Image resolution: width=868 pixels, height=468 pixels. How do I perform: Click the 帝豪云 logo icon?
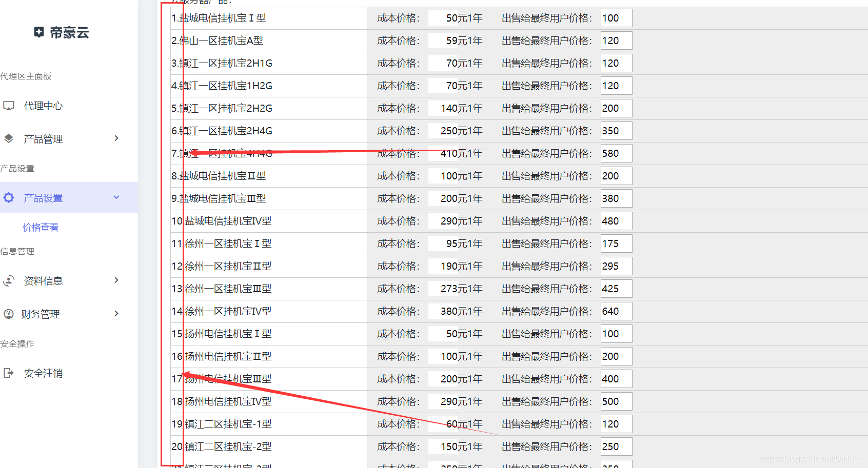click(x=39, y=32)
